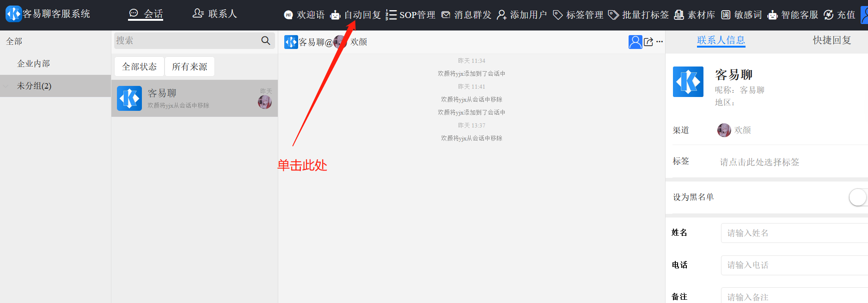
Task: Click the 昨天 13:37 timestamp in chat
Action: pos(471,126)
